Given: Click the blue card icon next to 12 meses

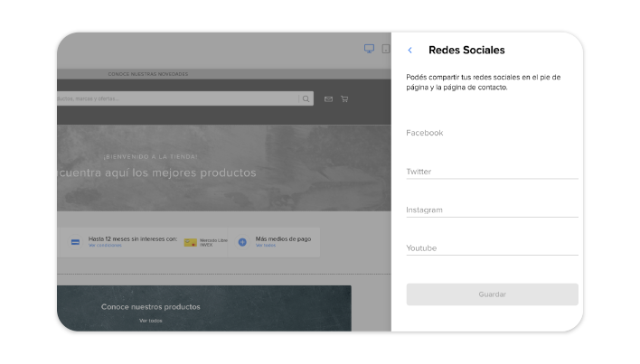Looking at the screenshot, I should (75, 242).
